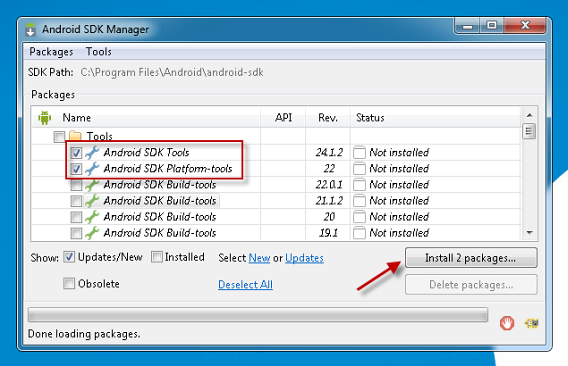The width and height of the screenshot is (568, 366).
Task: Minimize the Android SDK Manager window
Action: (x=467, y=26)
